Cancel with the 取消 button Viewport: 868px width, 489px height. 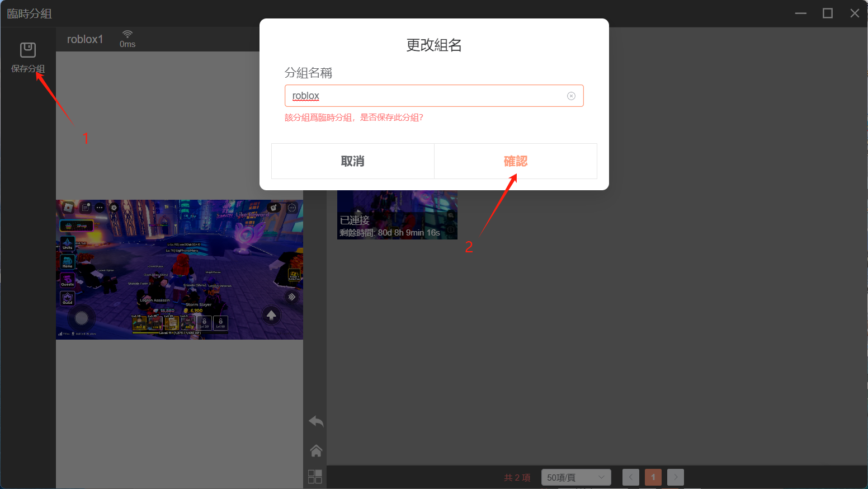point(353,161)
